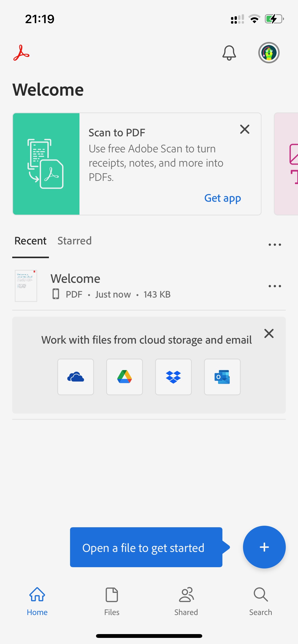Tap the Scan to PDF green icon
The image size is (298, 644).
[x=46, y=164]
